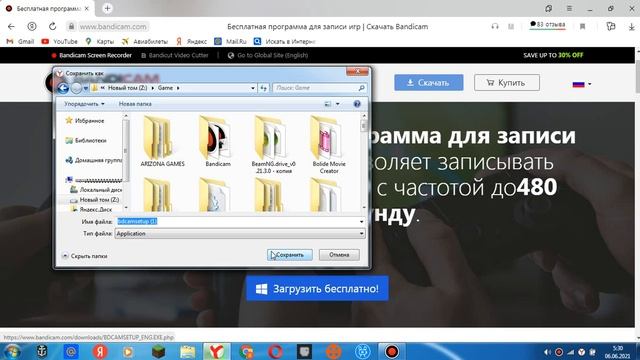Viewport: 640px width, 360px height.
Task: Open a new browser tab
Action: coord(107,8)
